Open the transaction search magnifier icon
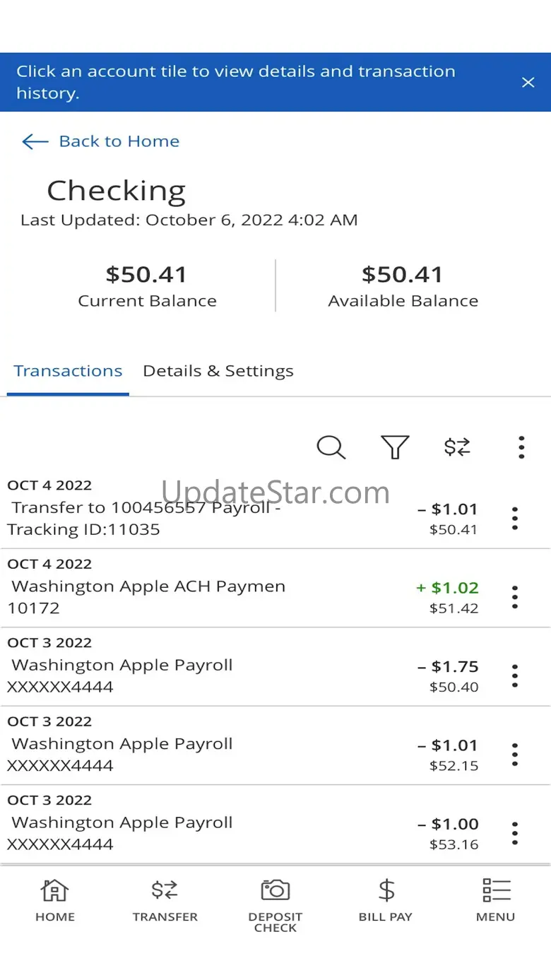This screenshot has height=980, width=551. (x=331, y=447)
